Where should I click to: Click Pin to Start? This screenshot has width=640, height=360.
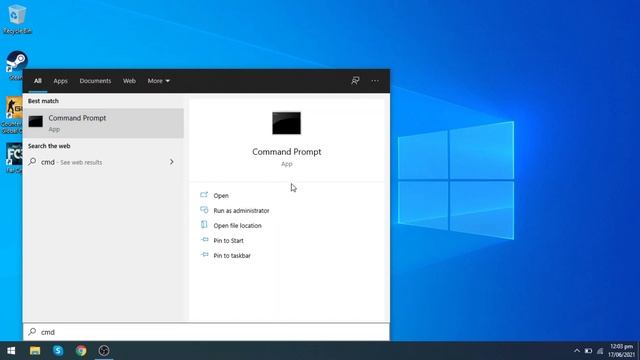[x=228, y=241]
